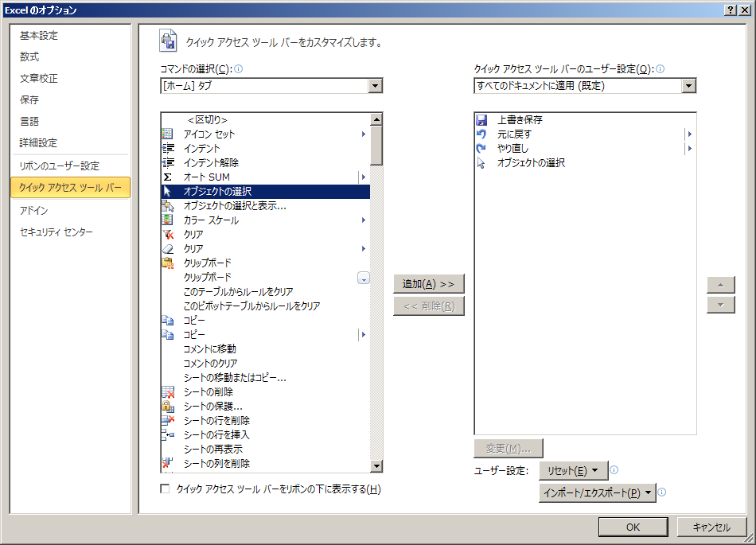Select the インデント command icon

tap(167, 149)
